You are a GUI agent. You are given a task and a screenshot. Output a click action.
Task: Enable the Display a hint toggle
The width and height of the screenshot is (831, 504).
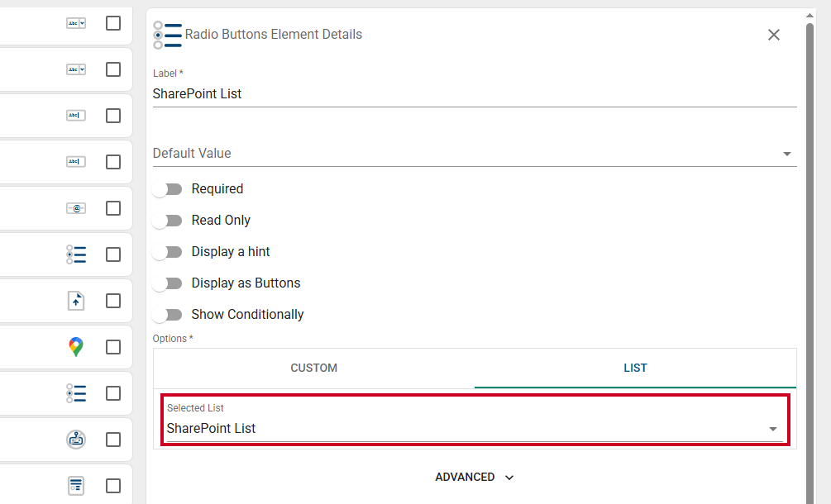point(167,252)
